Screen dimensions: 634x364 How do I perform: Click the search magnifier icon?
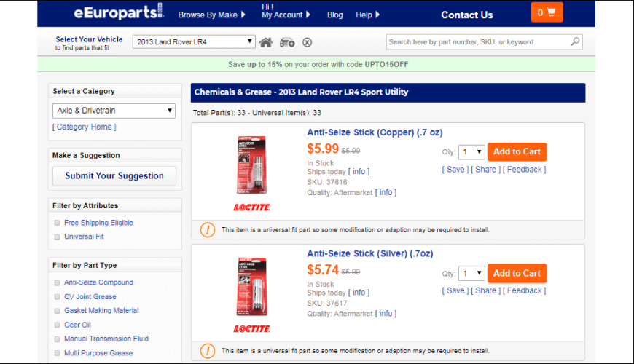click(x=575, y=41)
